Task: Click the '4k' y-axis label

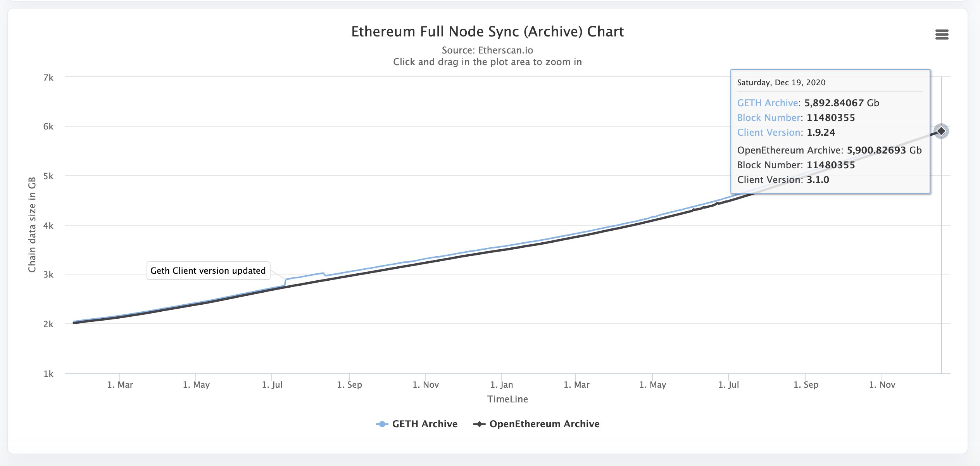Action: [48, 226]
